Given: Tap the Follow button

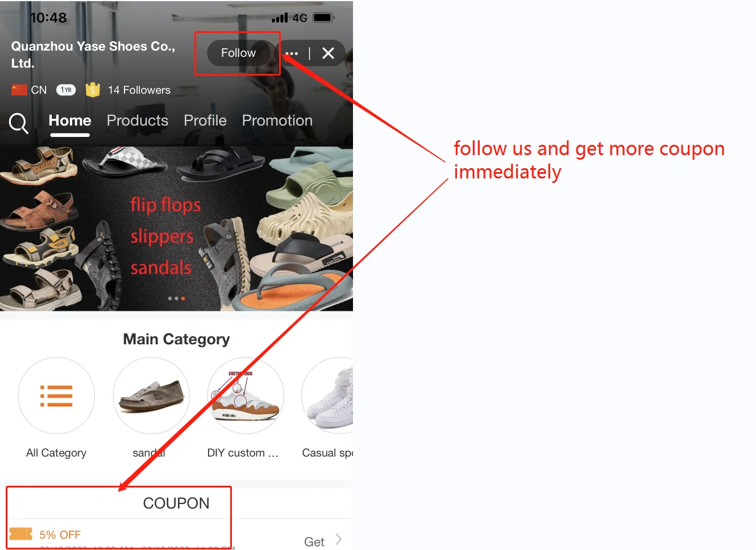Looking at the screenshot, I should (x=238, y=53).
